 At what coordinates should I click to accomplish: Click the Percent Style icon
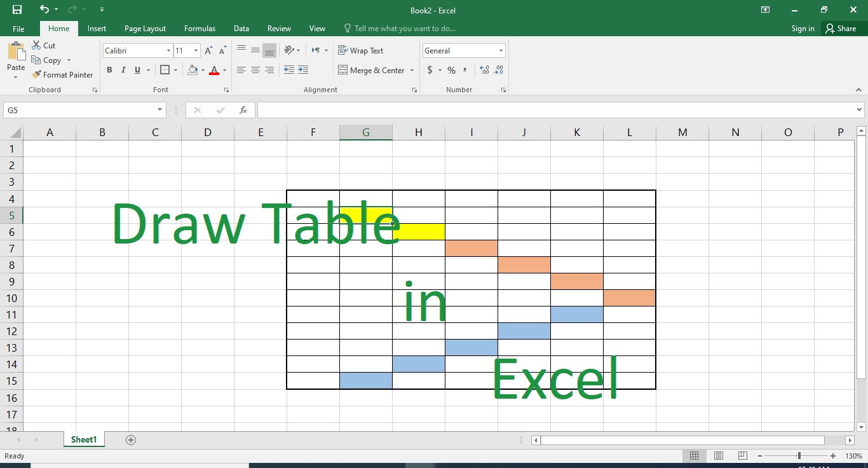tap(451, 70)
